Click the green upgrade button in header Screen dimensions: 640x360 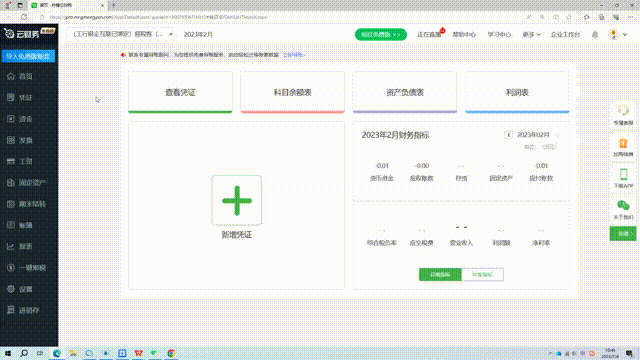[x=381, y=35]
